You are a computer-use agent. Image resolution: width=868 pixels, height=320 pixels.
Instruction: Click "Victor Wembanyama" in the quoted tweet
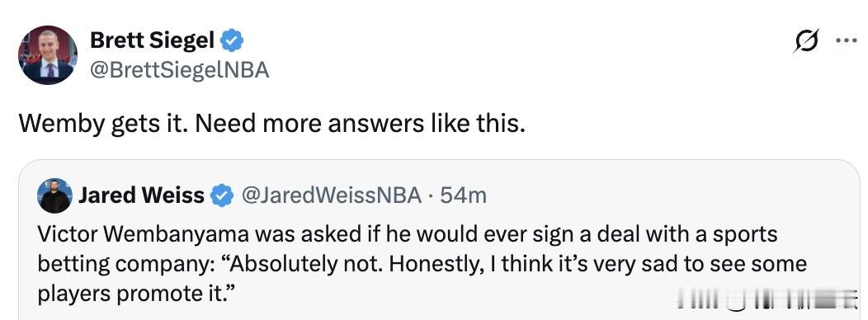coord(144,235)
